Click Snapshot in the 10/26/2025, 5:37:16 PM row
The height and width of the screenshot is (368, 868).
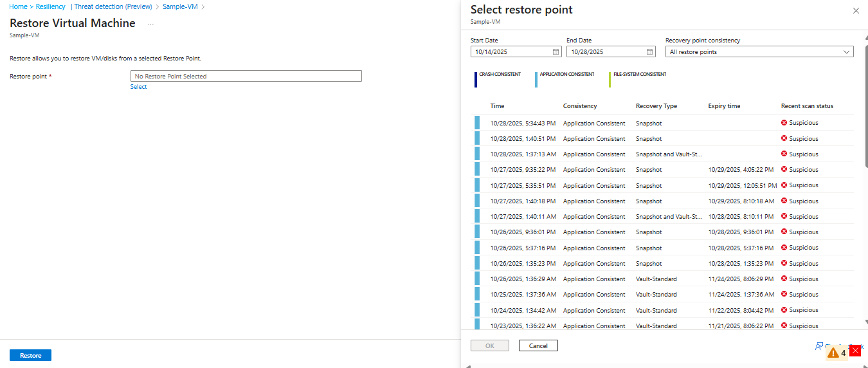649,248
